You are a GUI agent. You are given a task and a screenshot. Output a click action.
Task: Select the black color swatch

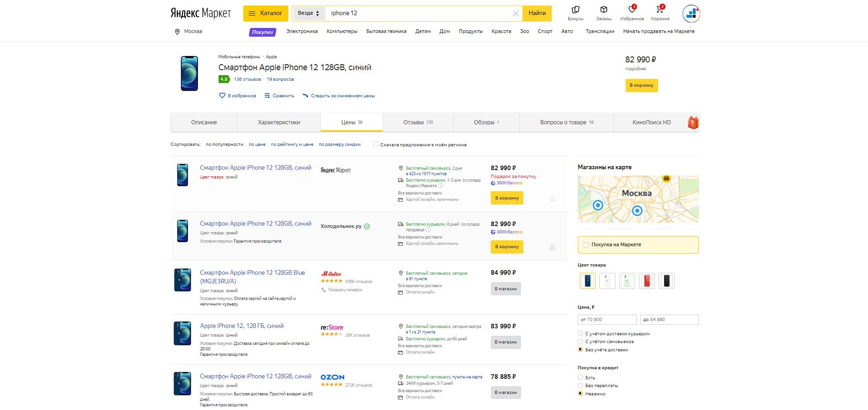point(666,281)
